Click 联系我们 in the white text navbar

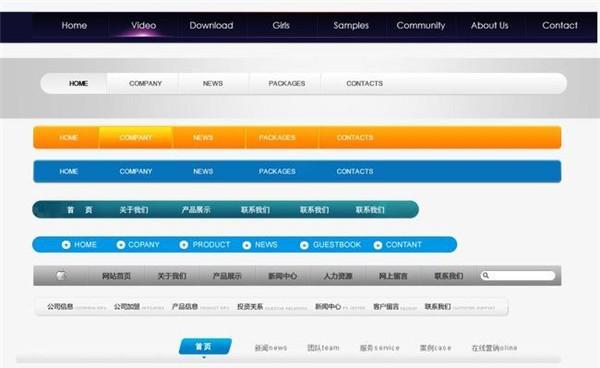pyautogui.click(x=438, y=307)
